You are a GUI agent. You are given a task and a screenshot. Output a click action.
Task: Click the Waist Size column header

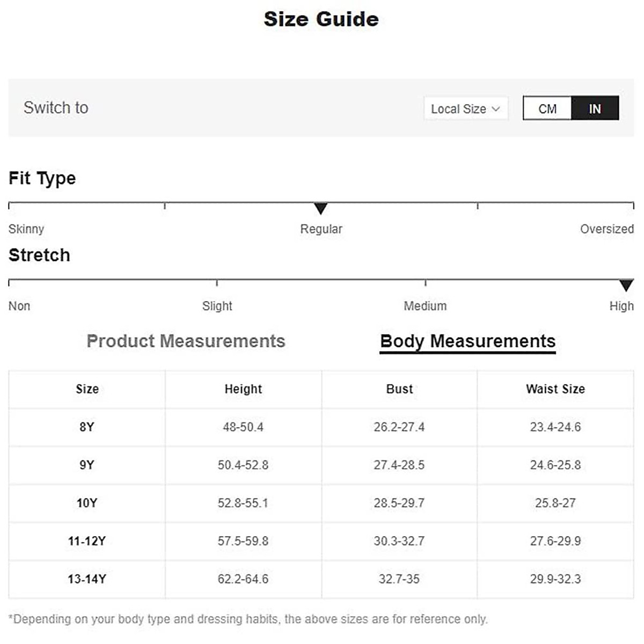555,389
